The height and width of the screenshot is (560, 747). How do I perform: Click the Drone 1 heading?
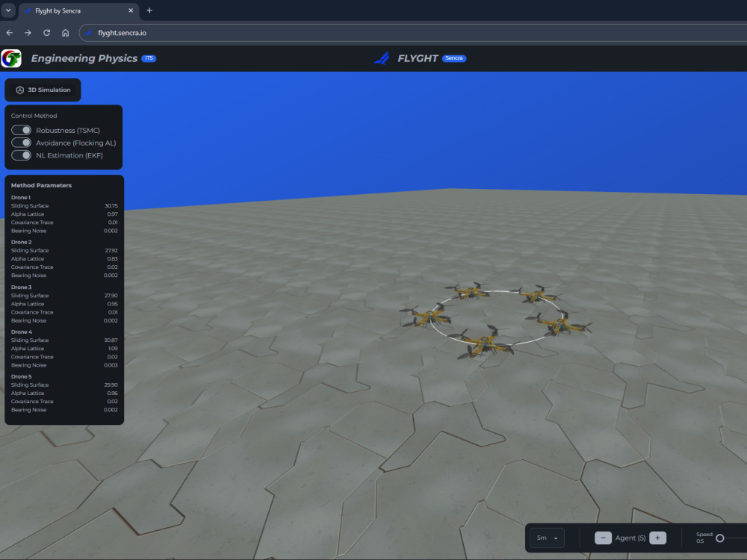(20, 197)
